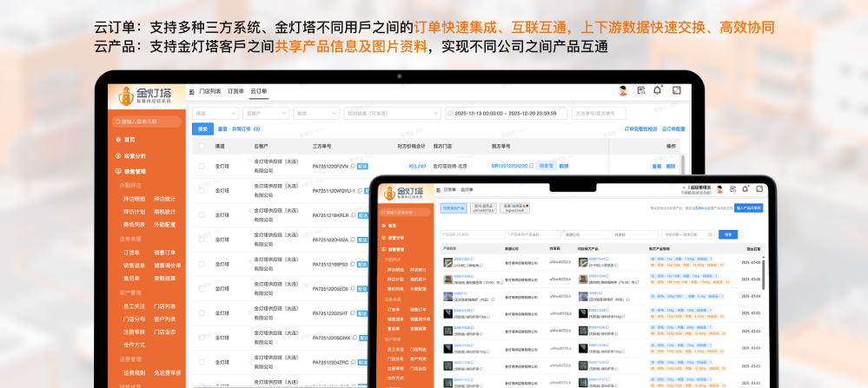Screen dimensions: 868x388
Task: Click 删除 for order BR1251220K22C
Action: point(671,166)
